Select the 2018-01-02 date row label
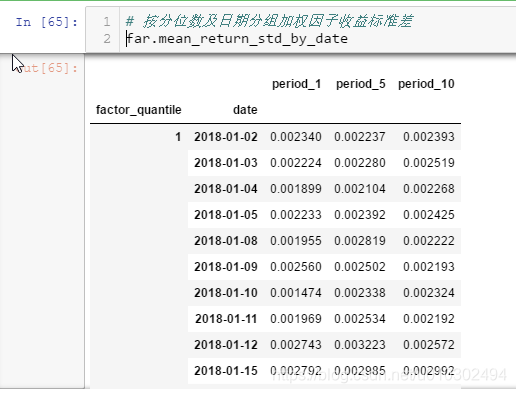This screenshot has height=393, width=516. coord(226,137)
